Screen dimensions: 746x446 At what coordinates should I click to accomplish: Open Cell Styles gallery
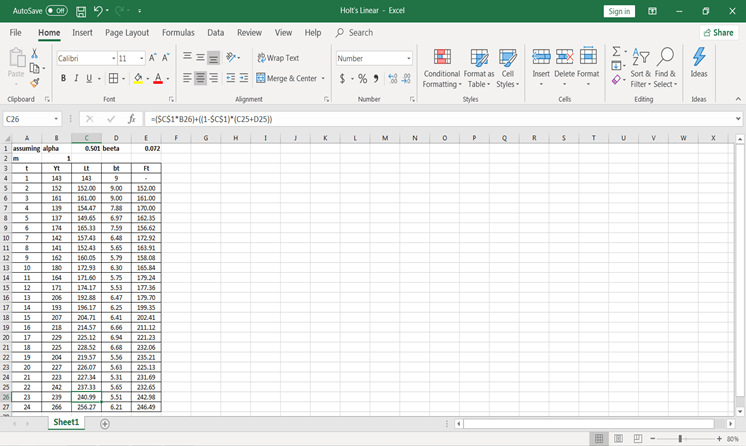click(x=508, y=68)
